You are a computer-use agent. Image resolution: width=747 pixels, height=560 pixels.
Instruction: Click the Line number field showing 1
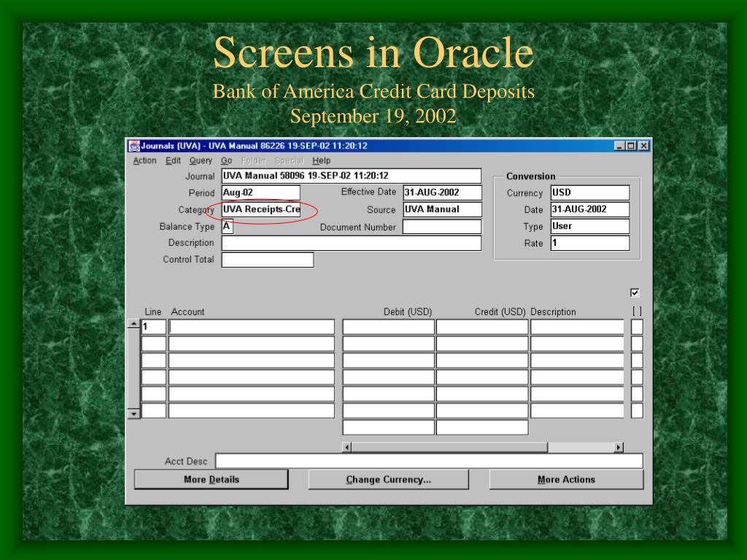click(153, 327)
